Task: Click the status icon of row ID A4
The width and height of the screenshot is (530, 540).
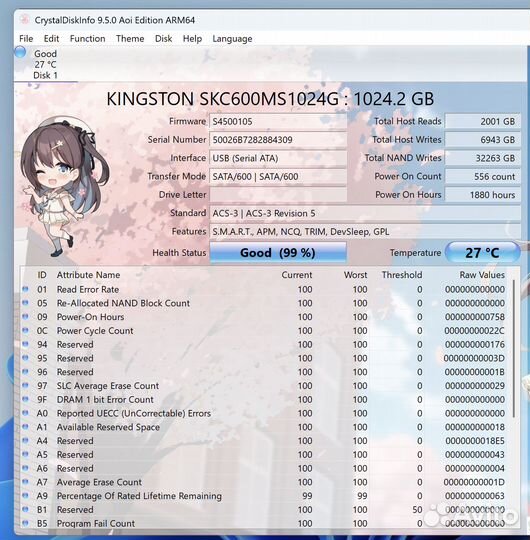Action: 25,440
